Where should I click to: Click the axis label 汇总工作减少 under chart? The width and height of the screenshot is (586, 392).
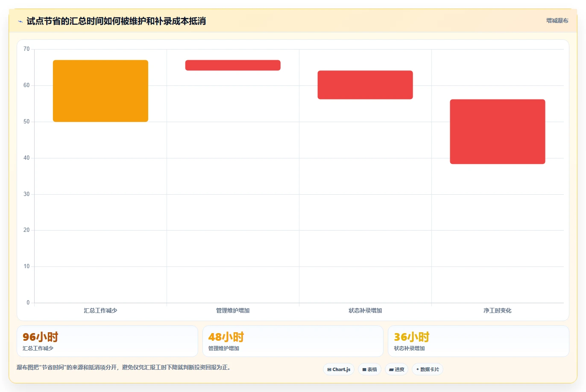coord(100,310)
